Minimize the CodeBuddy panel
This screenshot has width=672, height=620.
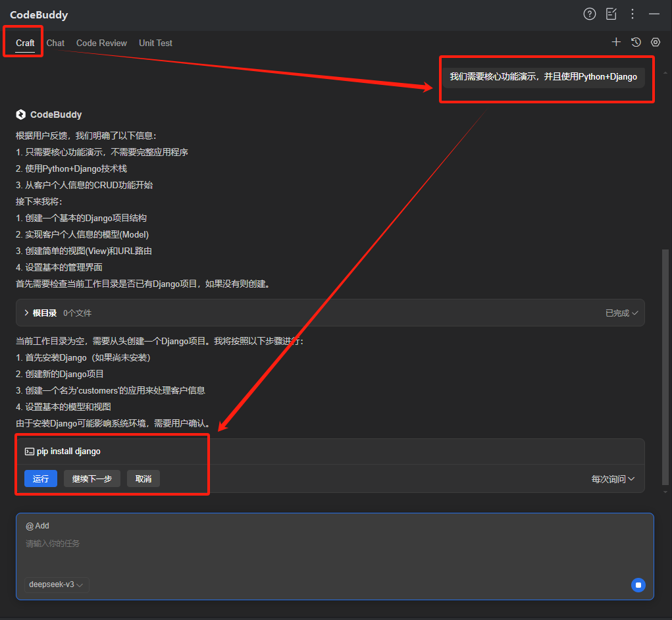click(x=654, y=14)
